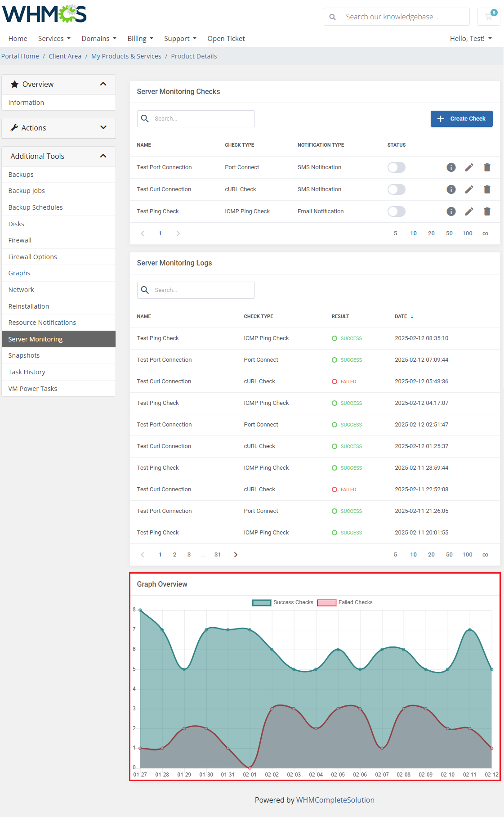The height and width of the screenshot is (817, 504).
Task: Click the Search field in Monitoring Checks
Action: pos(196,119)
